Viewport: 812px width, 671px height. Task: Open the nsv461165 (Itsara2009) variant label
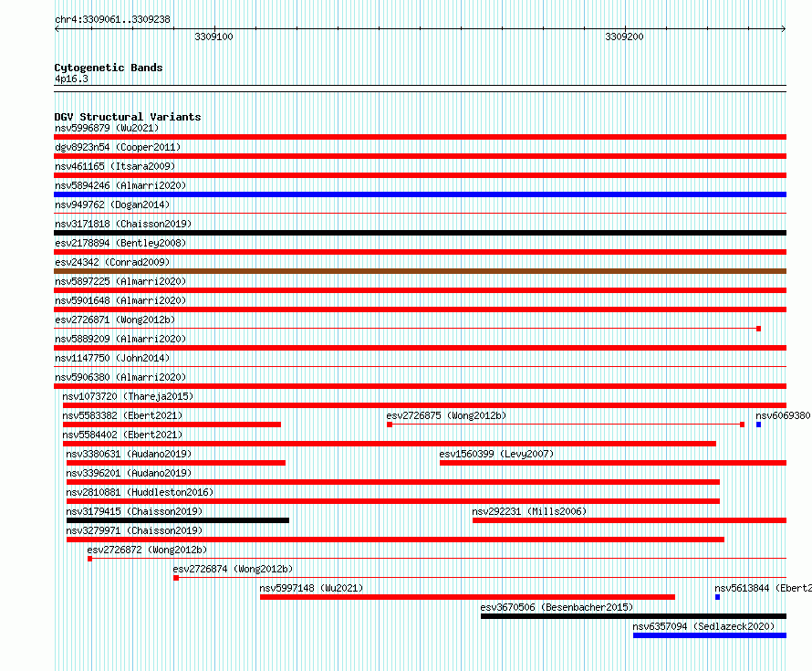click(x=115, y=166)
